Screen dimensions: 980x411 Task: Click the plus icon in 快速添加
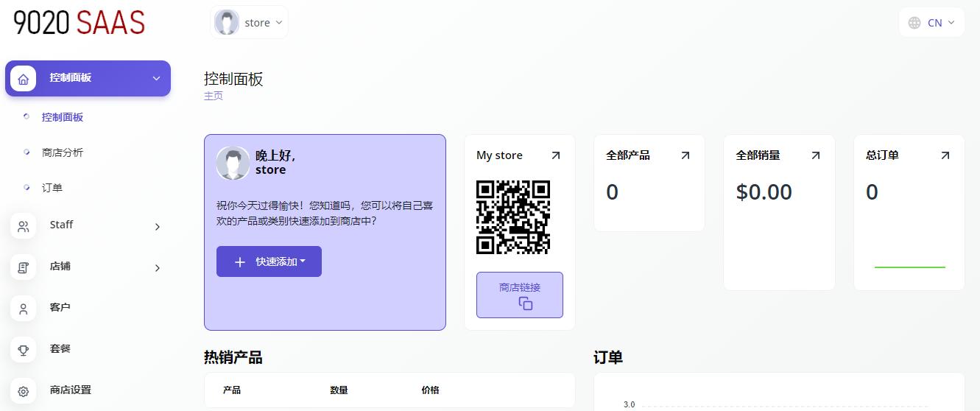[240, 262]
